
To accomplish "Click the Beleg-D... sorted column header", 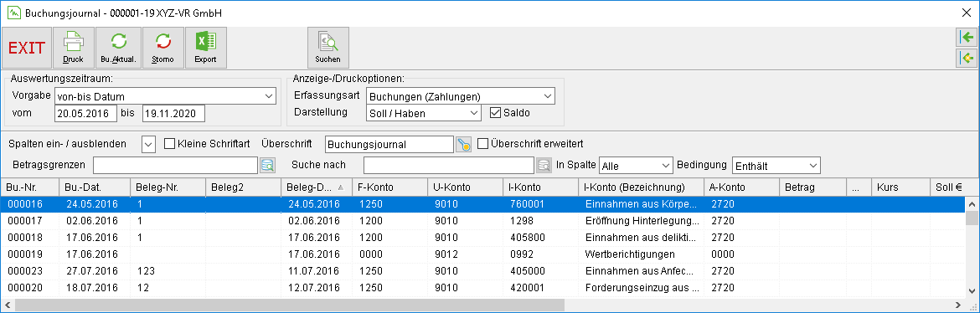I will coord(317,187).
